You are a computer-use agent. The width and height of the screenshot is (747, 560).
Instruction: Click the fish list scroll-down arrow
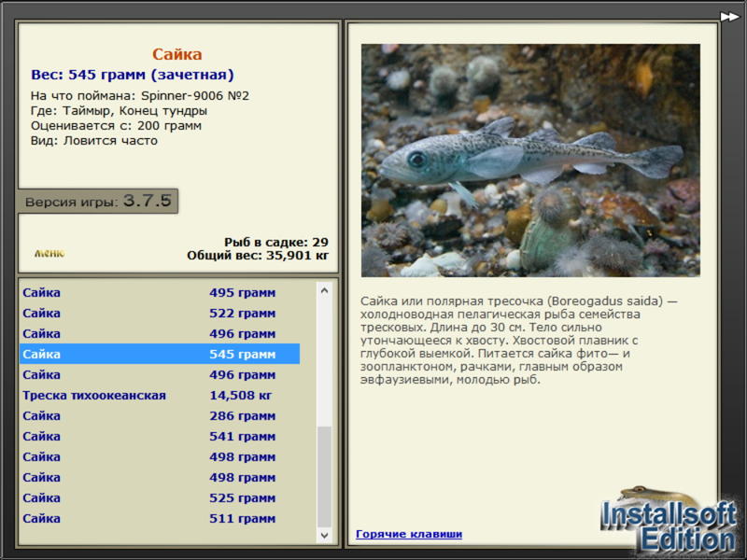(x=324, y=535)
